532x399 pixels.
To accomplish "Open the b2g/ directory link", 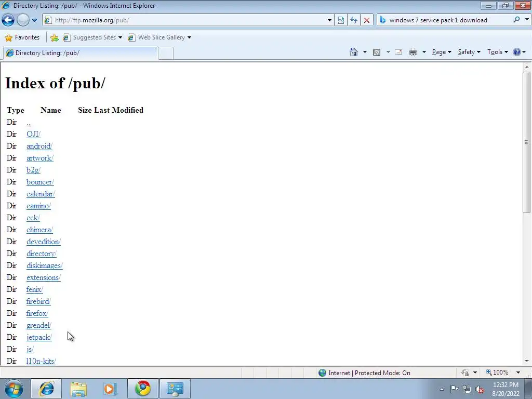I will click(x=33, y=170).
